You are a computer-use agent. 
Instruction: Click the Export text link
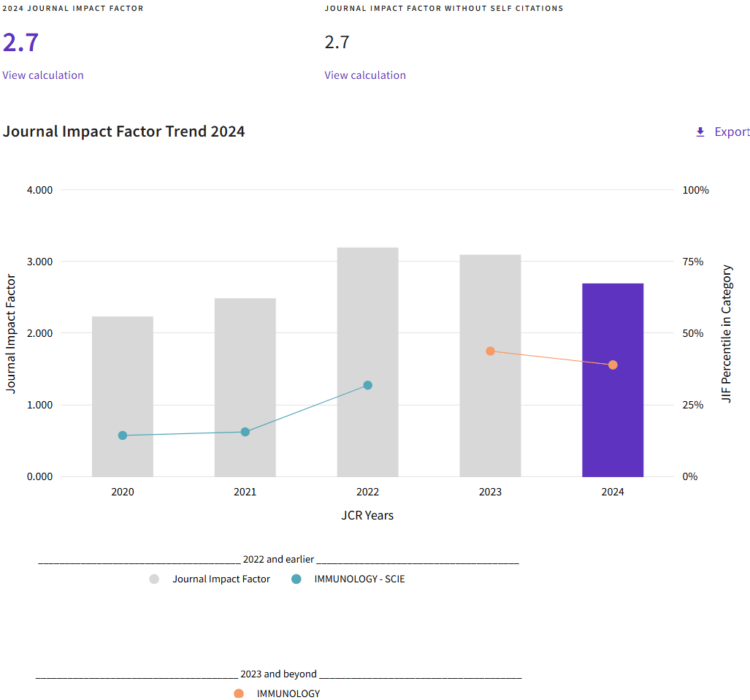[x=731, y=132]
